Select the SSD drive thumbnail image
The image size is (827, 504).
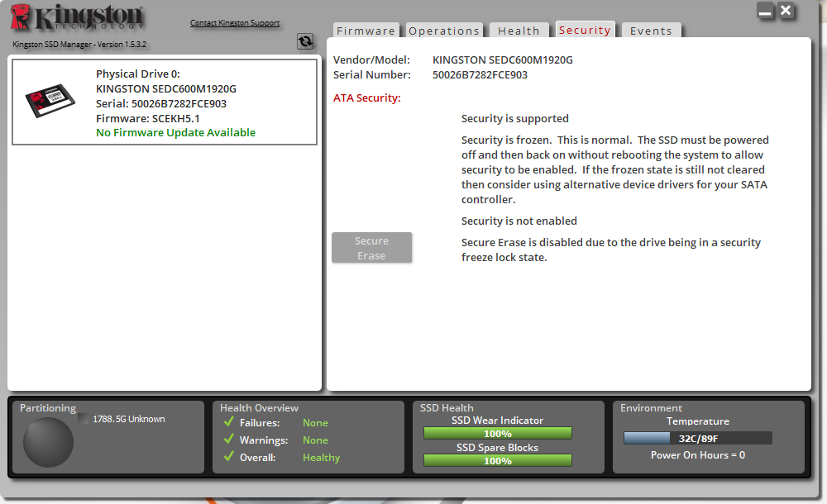tap(50, 100)
